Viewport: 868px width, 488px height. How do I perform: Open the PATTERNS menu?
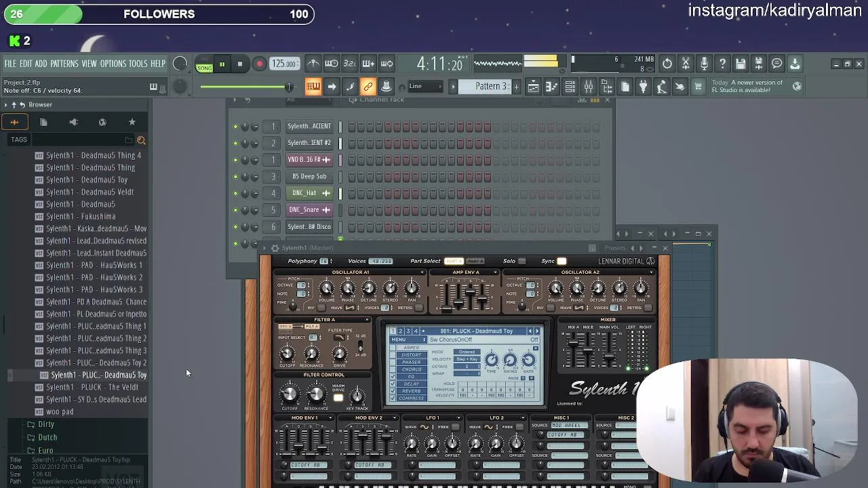(x=64, y=64)
